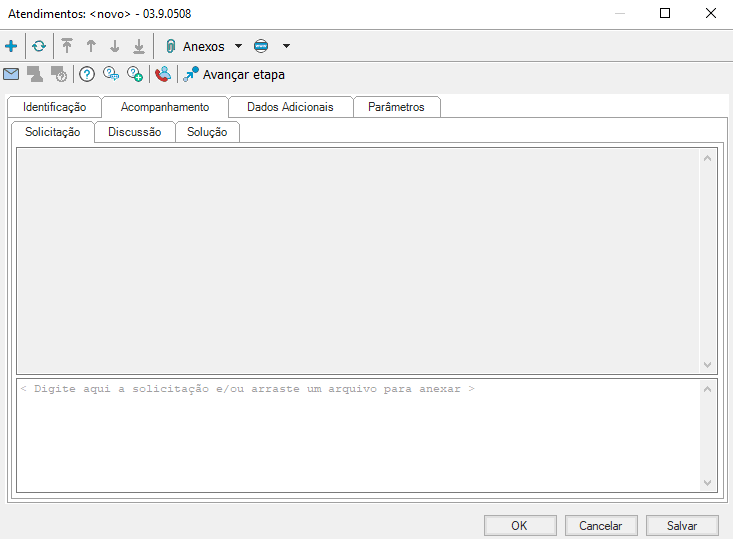Screen dimensions: 733x539
Task: Click the go to first record arrow
Action: click(67, 46)
